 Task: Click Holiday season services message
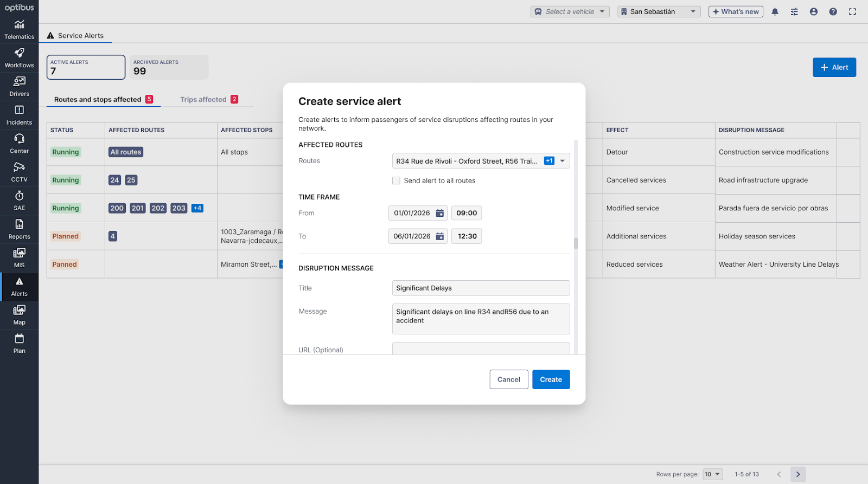coord(757,236)
